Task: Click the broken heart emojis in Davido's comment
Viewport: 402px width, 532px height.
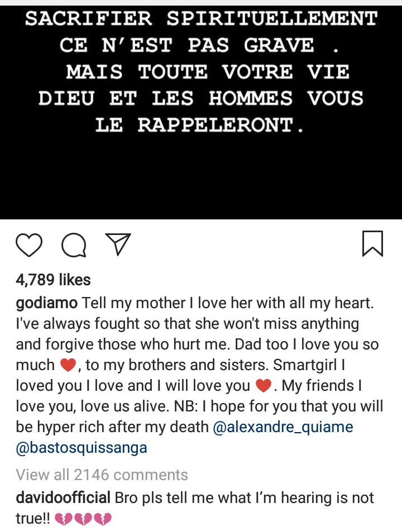Action: click(x=84, y=519)
